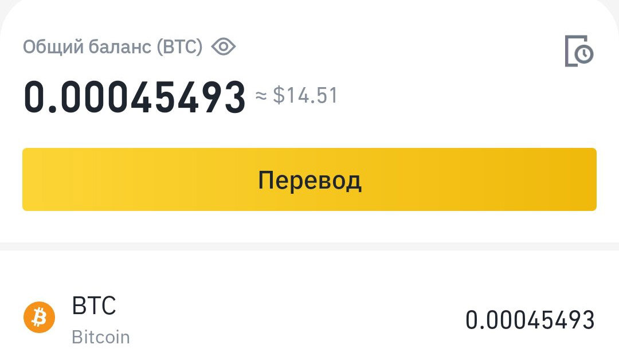This screenshot has width=619, height=364.
Task: Select the BTC asset row
Action: tap(309, 317)
